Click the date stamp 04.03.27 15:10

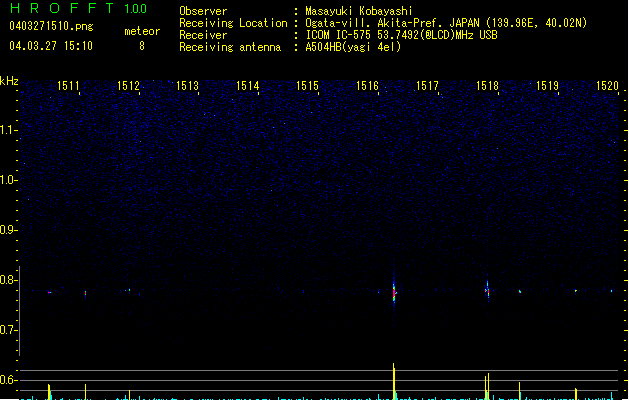[x=51, y=46]
